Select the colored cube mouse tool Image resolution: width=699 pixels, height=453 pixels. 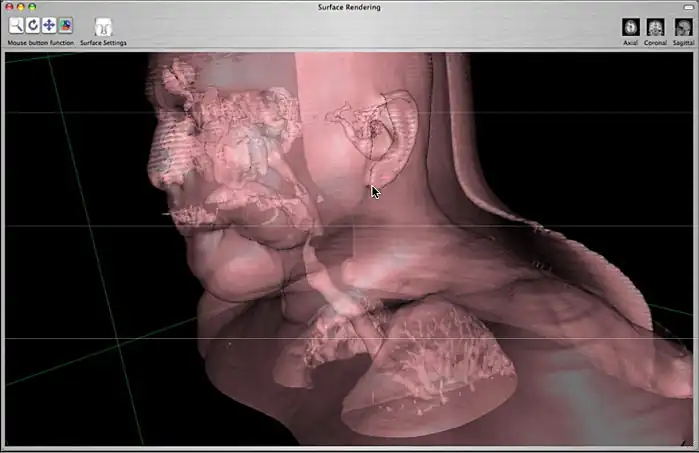coord(65,26)
